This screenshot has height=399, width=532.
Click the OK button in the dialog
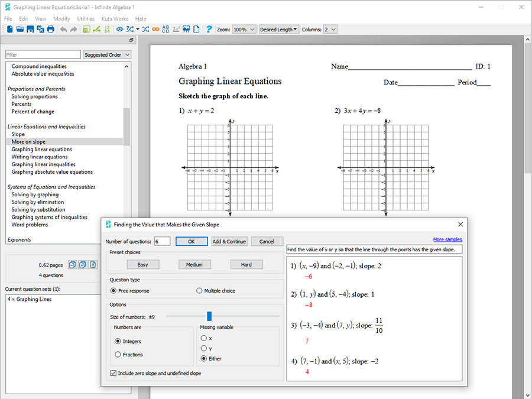click(x=192, y=242)
